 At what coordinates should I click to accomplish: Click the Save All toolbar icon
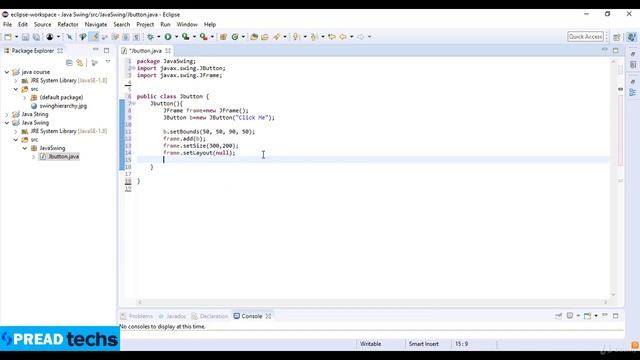click(36, 37)
